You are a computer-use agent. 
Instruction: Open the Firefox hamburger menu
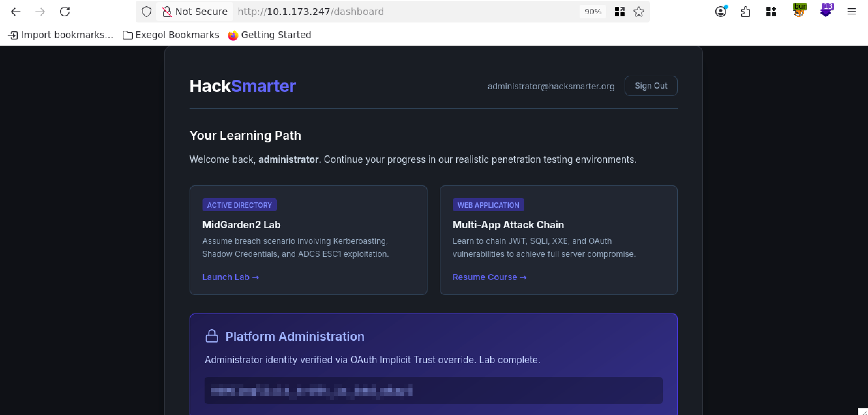coord(851,12)
